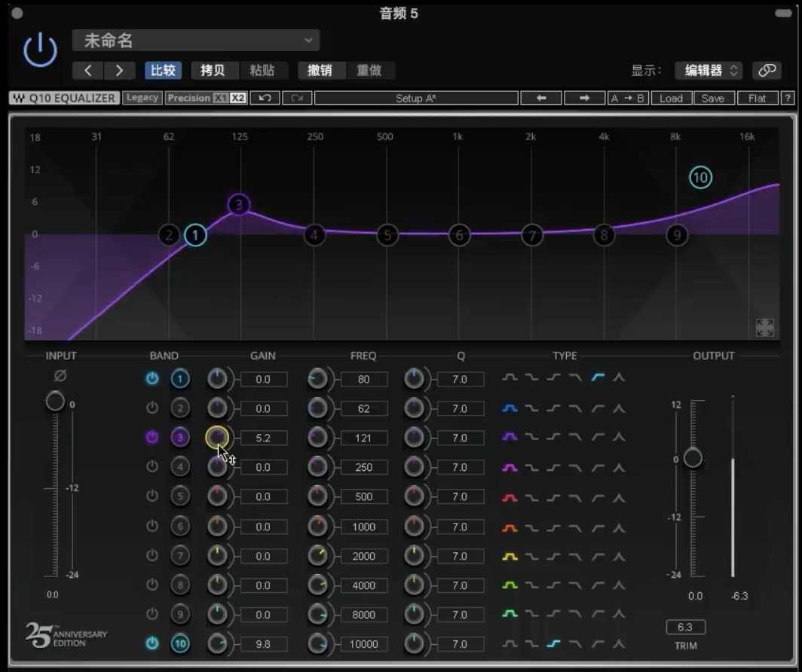Click the Q10 undo arrow icon
Screen dimensions: 802x672
(265, 98)
